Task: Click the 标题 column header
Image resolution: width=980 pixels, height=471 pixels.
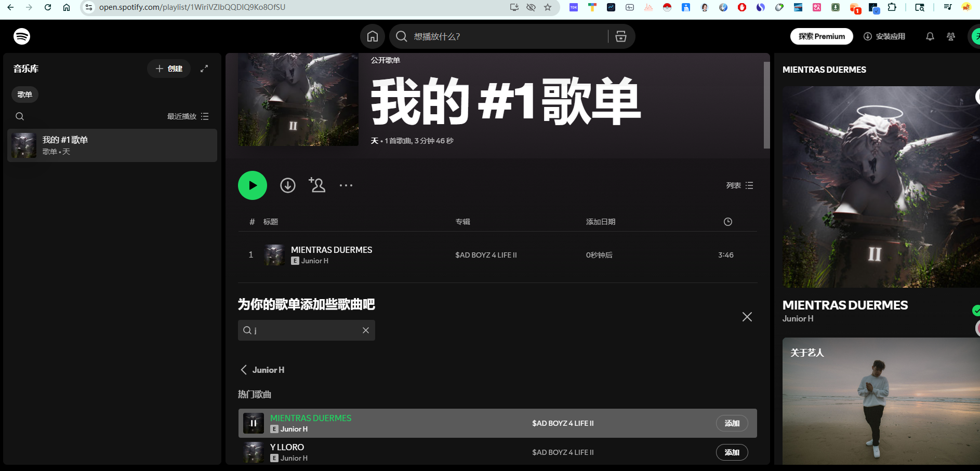Action: (271, 222)
